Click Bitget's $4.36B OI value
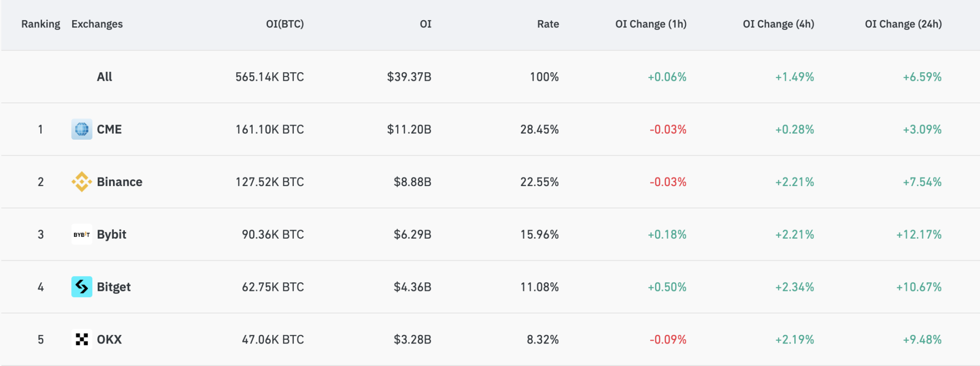The height and width of the screenshot is (366, 980). pyautogui.click(x=412, y=287)
